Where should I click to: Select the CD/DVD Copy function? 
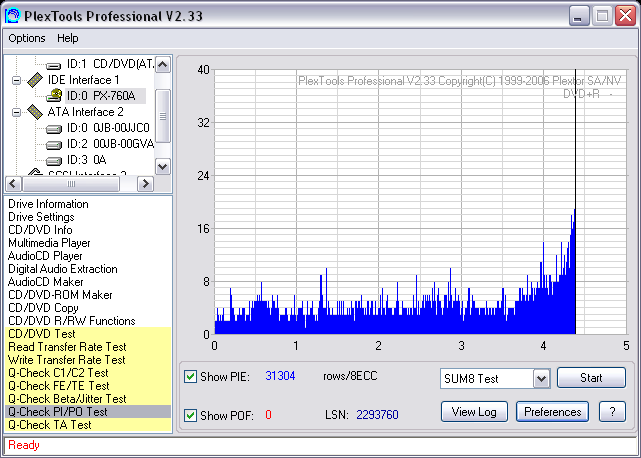(43, 308)
